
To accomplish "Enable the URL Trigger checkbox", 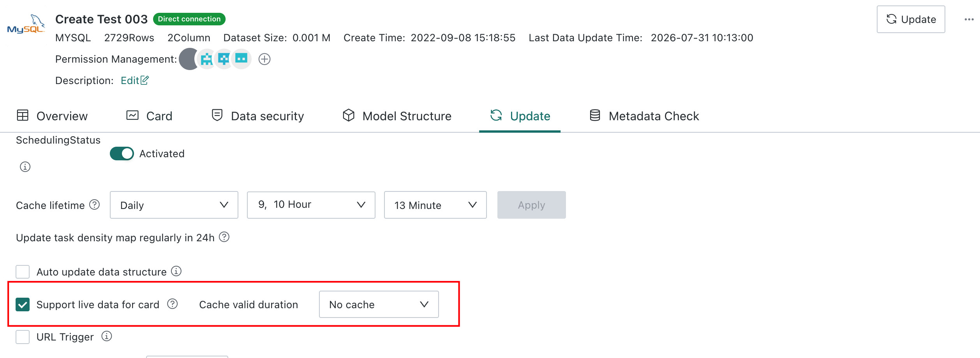I will [x=23, y=337].
